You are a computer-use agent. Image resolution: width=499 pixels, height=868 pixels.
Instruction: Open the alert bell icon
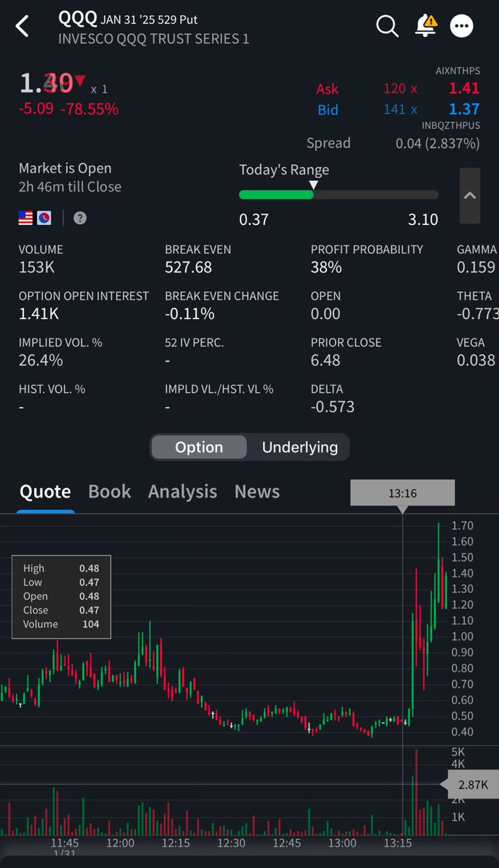click(426, 26)
